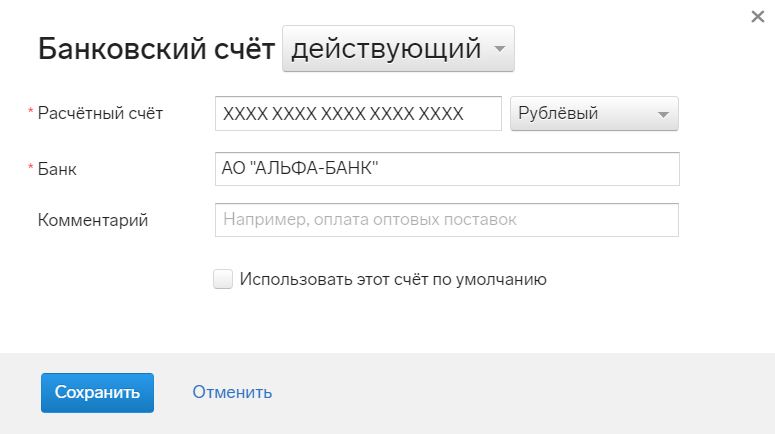Click the "Использовать этот счёт по умолчанию" label
The width and height of the screenshot is (775, 434).
point(393,279)
